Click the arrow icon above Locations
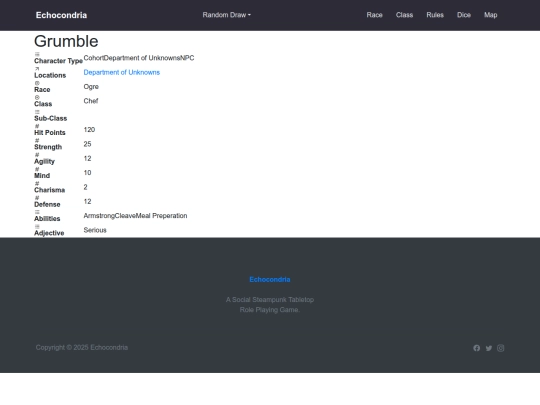This screenshot has width=540, height=405. click(37, 69)
